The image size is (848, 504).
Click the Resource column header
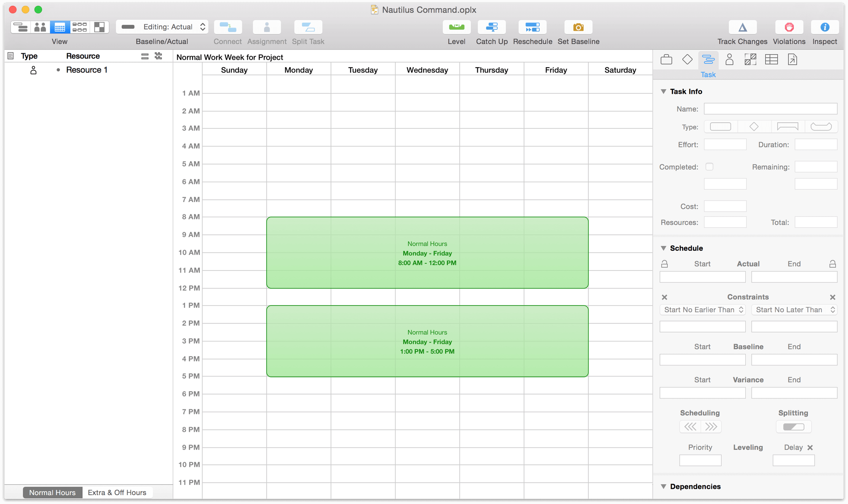[x=83, y=56]
